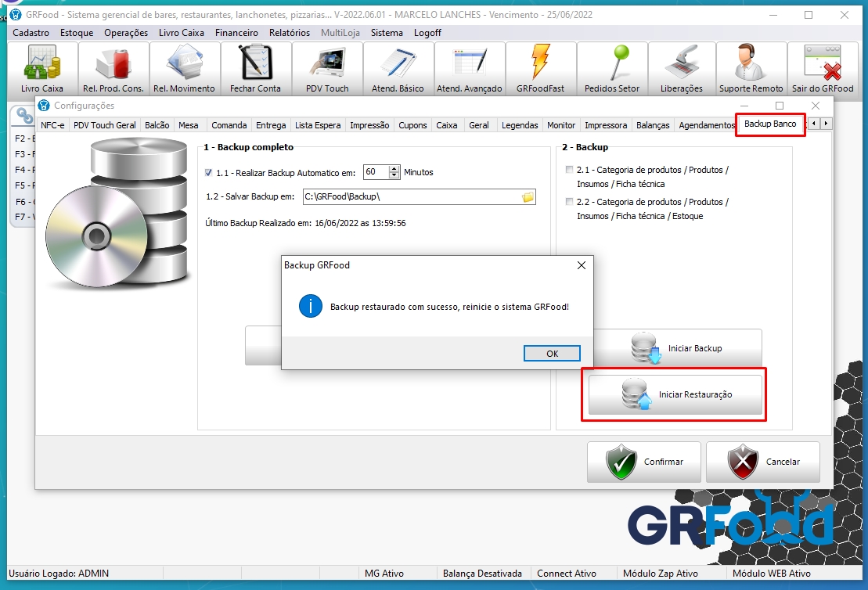This screenshot has height=590, width=868.
Task: Switch to Lista Espera tab
Action: [x=318, y=125]
